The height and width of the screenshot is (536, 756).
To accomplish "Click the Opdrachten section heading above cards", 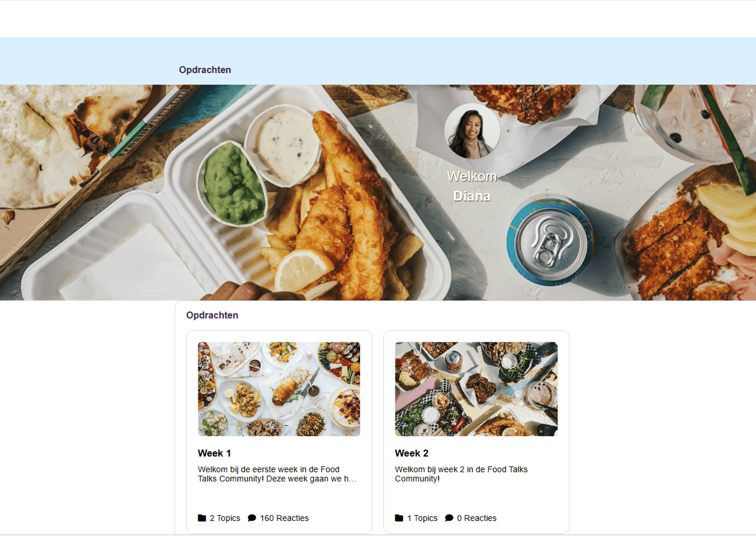I will point(212,315).
